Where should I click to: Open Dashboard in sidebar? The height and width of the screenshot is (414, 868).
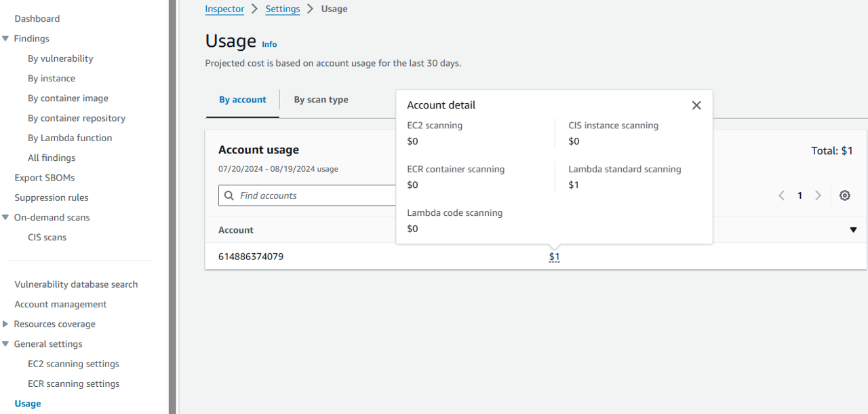pos(37,18)
